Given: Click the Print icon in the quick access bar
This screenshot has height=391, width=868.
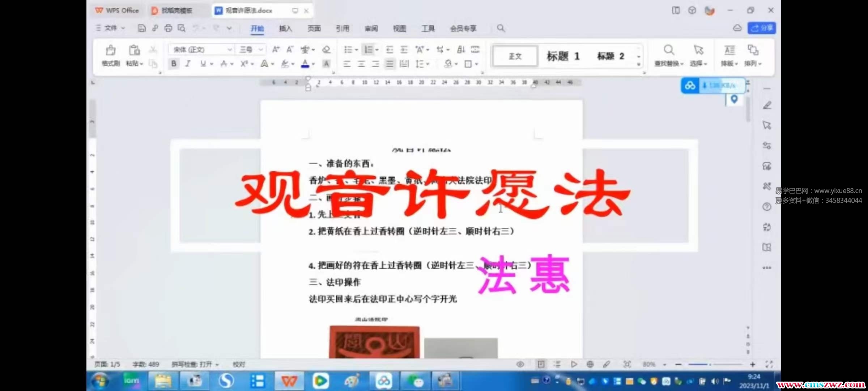Looking at the screenshot, I should click(168, 28).
